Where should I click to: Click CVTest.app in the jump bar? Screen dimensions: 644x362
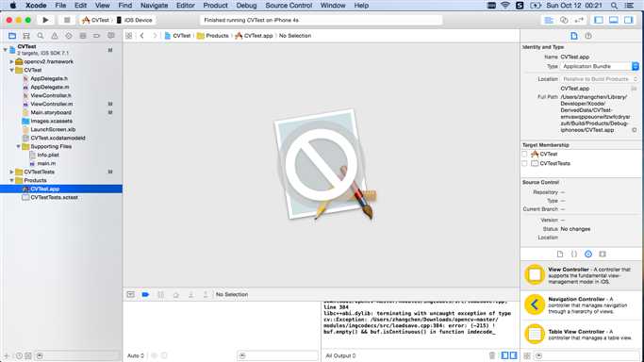coord(254,36)
